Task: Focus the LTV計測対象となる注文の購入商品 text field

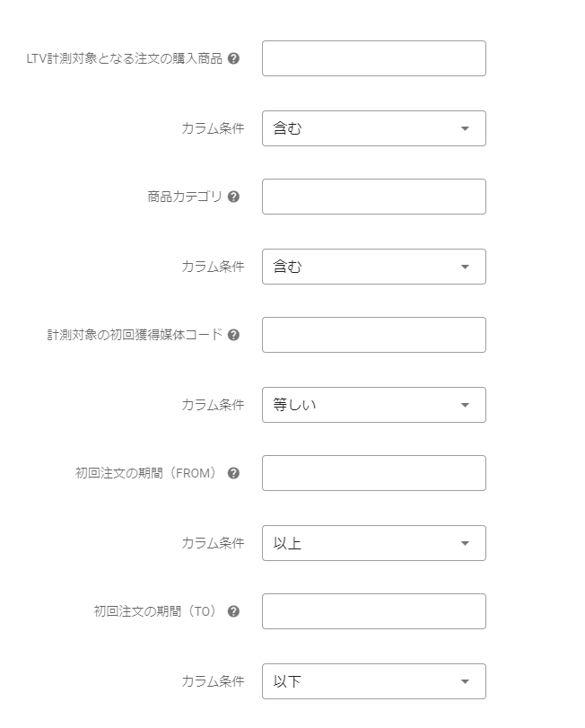Action: click(373, 58)
